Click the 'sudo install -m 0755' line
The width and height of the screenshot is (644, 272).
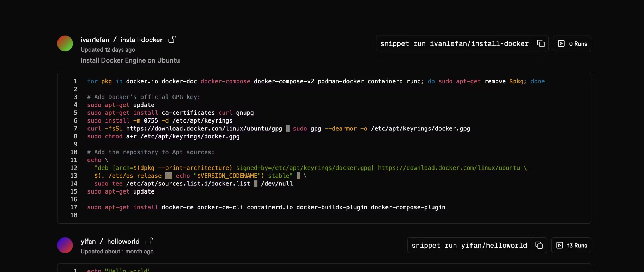tap(160, 121)
